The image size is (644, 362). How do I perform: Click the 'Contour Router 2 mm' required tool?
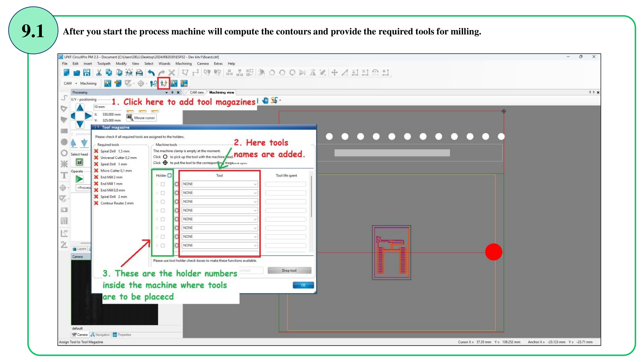click(114, 203)
